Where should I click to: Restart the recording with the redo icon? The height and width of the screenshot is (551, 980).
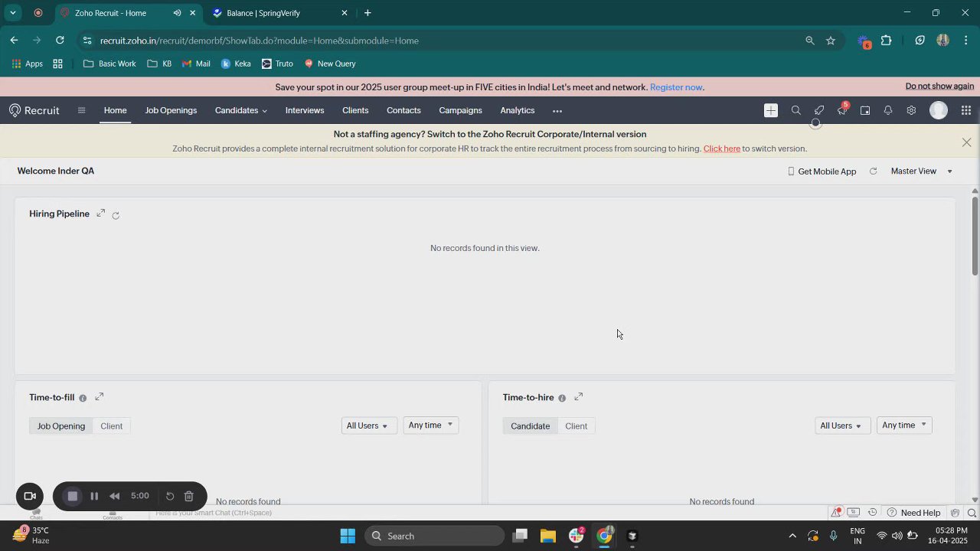[x=170, y=496]
